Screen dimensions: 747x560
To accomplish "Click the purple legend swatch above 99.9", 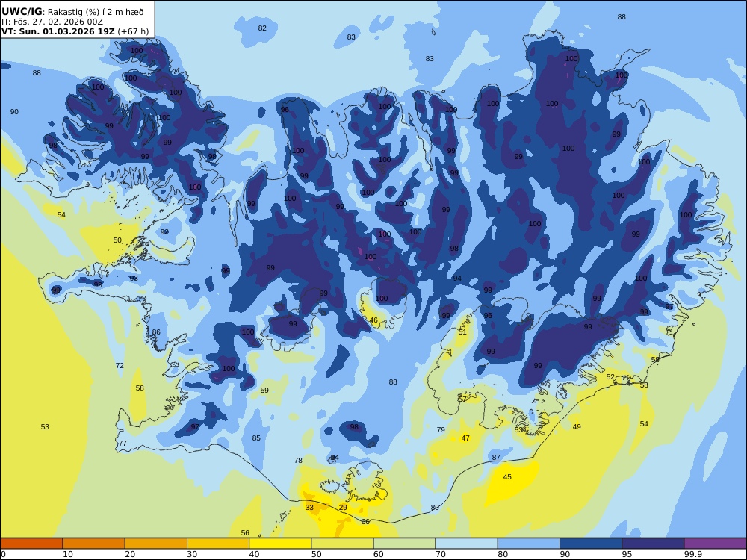I will (x=715, y=544).
